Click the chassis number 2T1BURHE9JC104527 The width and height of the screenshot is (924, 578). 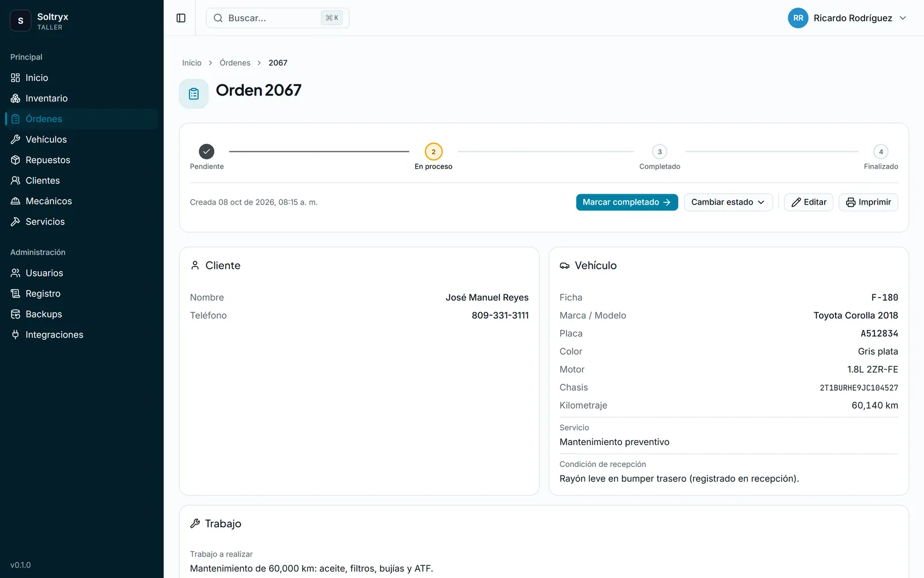point(859,387)
